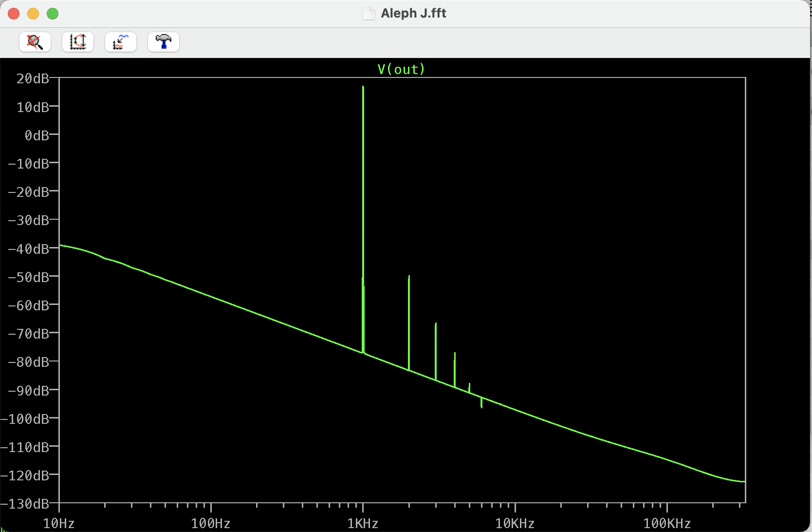Click the add-trace-to-plot toolbar icon
The image size is (812, 532).
tap(121, 42)
